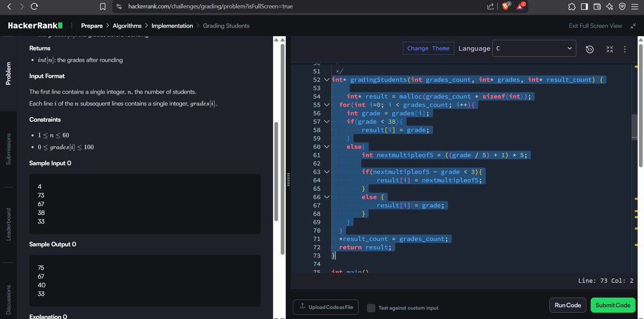Click the 'Input Format' heading
The width and height of the screenshot is (644, 319).
tap(47, 76)
